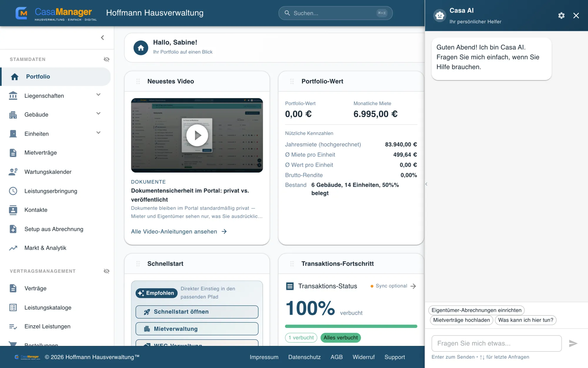This screenshot has height=368, width=588.
Task: Click the Kontakte contact card icon
Action: pyautogui.click(x=13, y=210)
